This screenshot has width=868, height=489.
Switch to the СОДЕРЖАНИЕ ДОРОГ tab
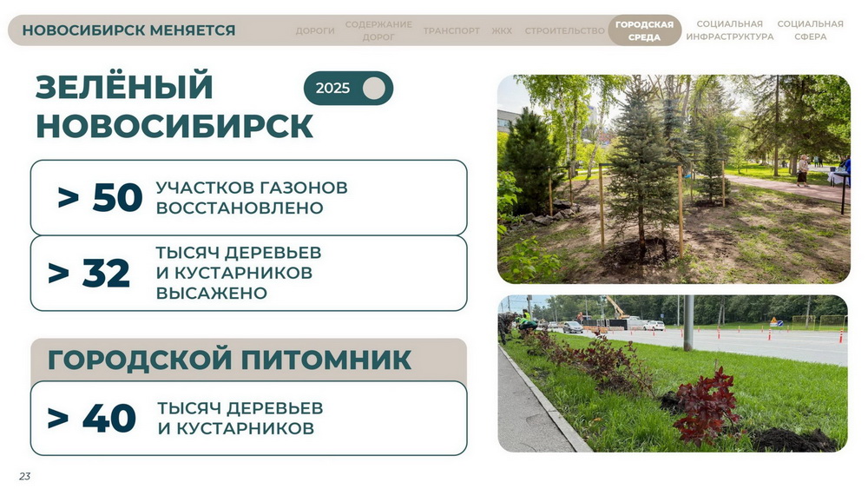[378, 30]
